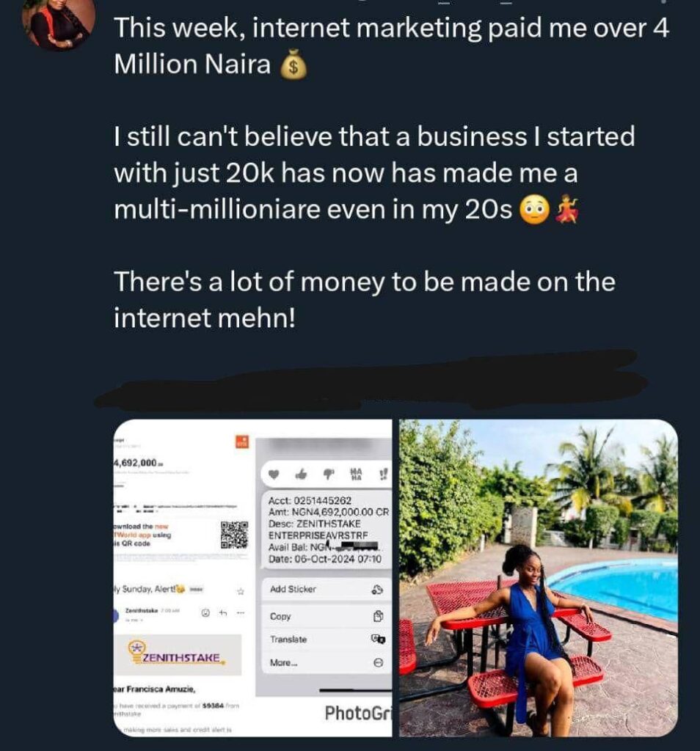Click the orange GTBank logo
Screen dimensions: 700x751
pos(241,442)
